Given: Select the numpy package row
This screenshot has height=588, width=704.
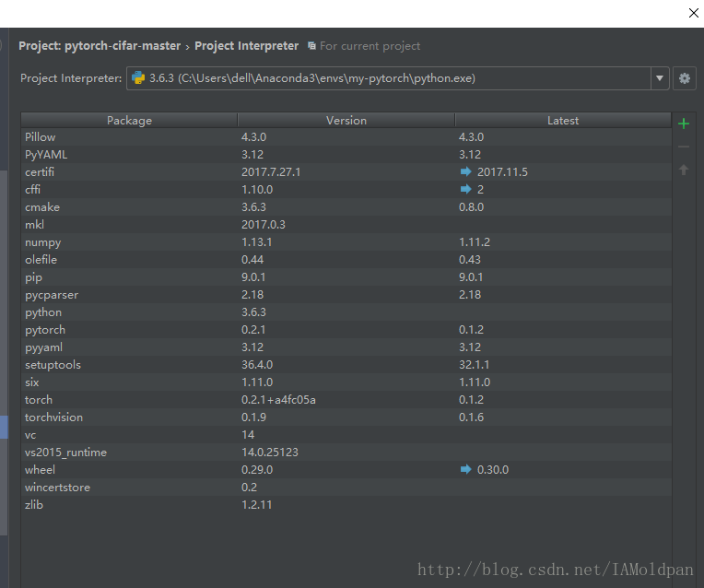Looking at the screenshot, I should (346, 242).
